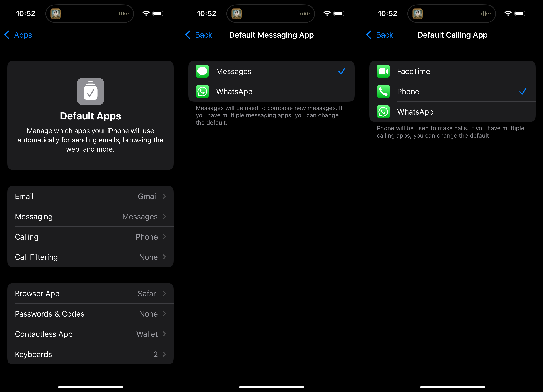Tap the Browser App row chevron

click(x=164, y=293)
